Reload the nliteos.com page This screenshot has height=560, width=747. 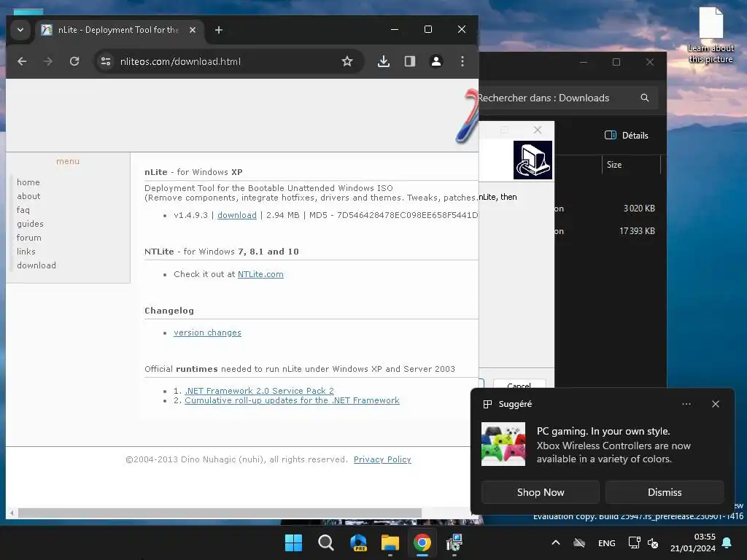(74, 61)
